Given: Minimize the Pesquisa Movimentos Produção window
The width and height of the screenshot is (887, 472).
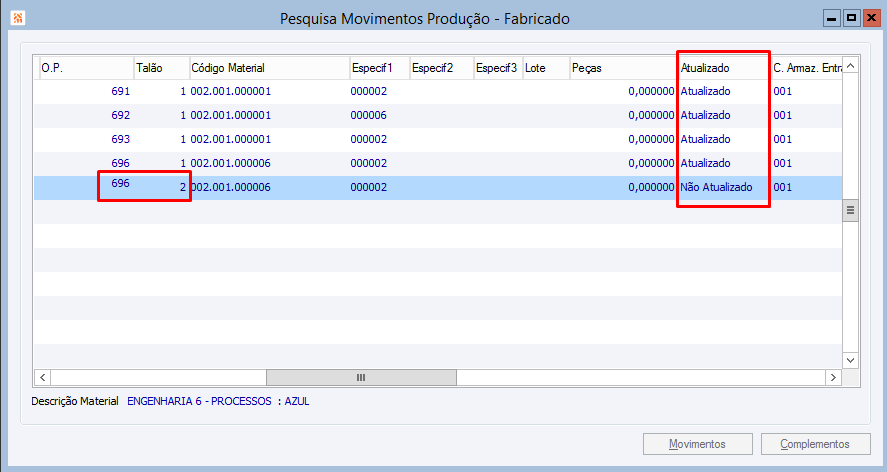Looking at the screenshot, I should pyautogui.click(x=831, y=18).
